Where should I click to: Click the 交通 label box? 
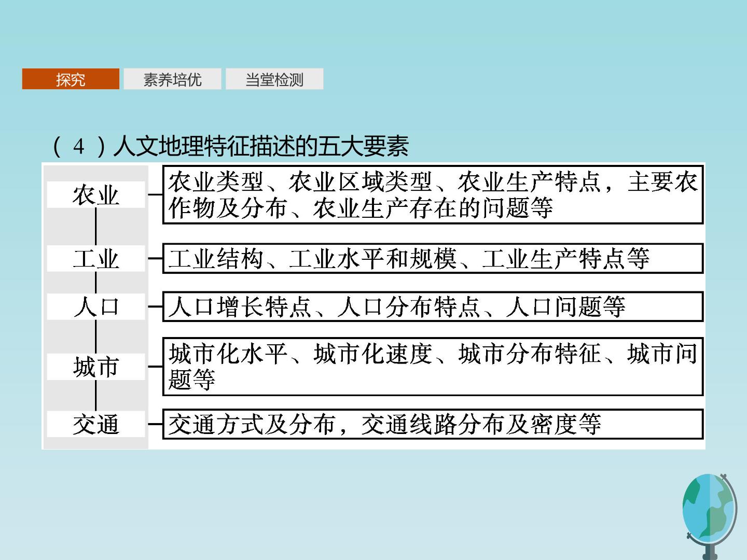[96, 424]
